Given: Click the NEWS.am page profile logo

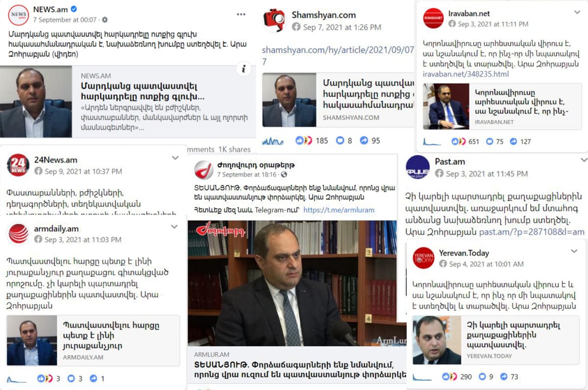Looking at the screenshot, I should 19,15.
